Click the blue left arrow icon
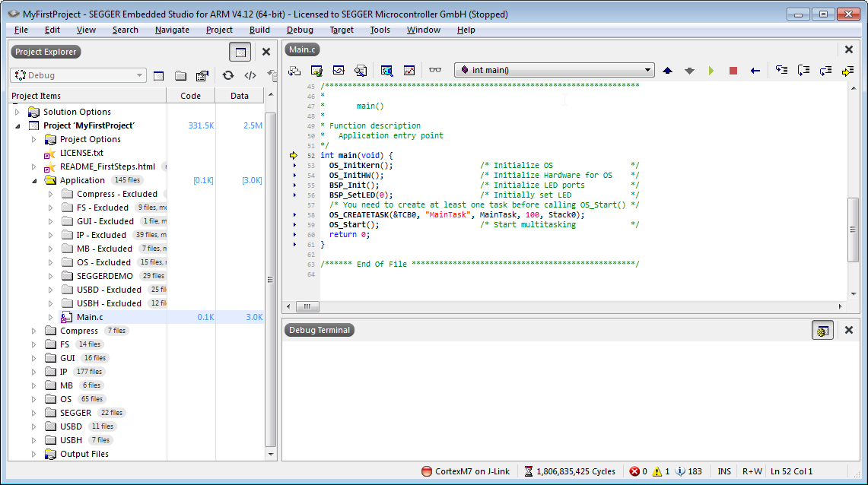This screenshot has height=485, width=868. click(755, 70)
